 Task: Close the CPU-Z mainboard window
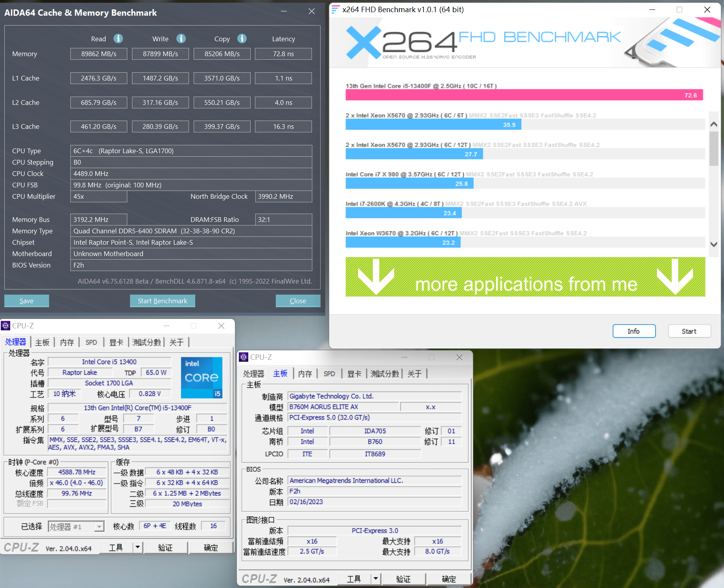pos(460,357)
